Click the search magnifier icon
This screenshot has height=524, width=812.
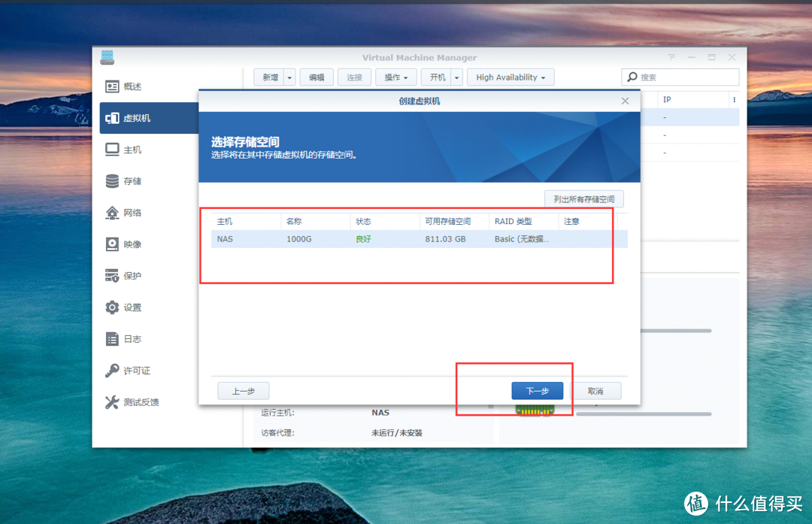click(632, 77)
